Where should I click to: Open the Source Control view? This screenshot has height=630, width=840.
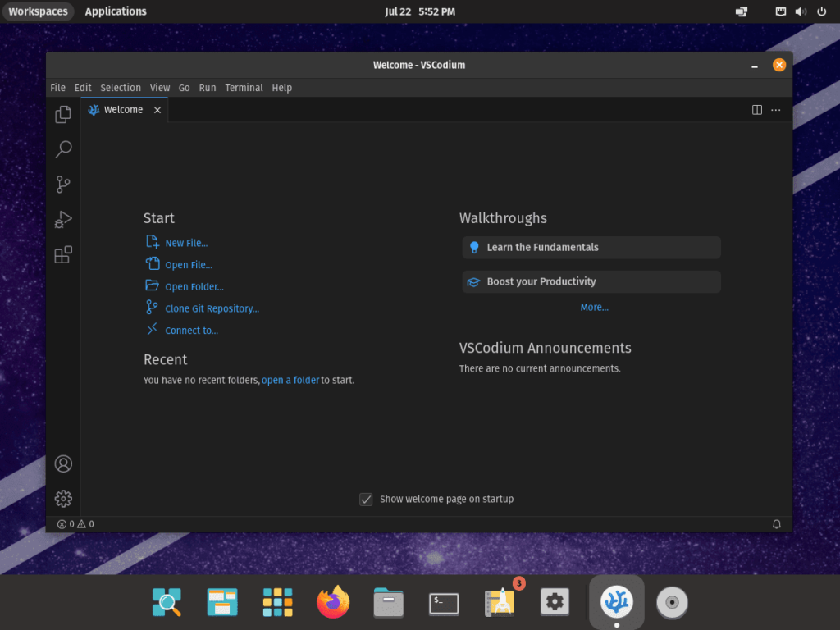[x=63, y=185]
